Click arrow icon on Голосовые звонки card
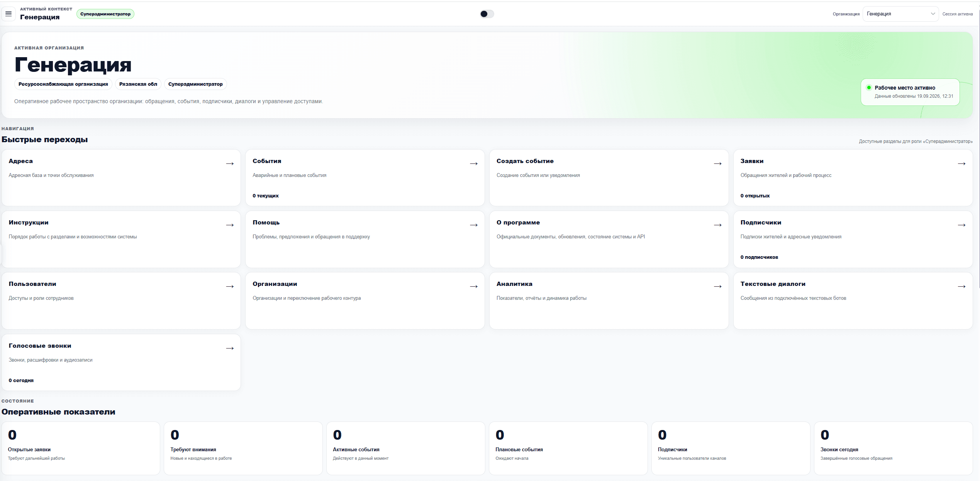 (x=230, y=348)
